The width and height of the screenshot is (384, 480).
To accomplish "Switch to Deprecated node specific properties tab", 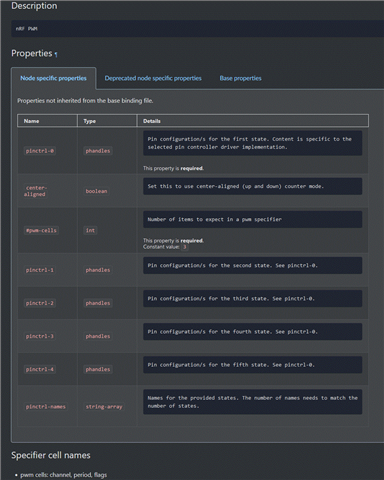I will pyautogui.click(x=153, y=78).
